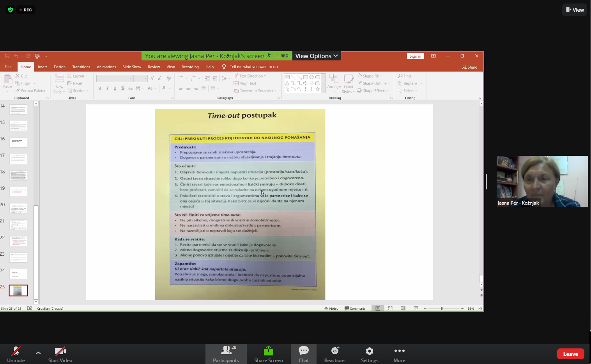Open Zoom Reactions menu

coord(334,354)
